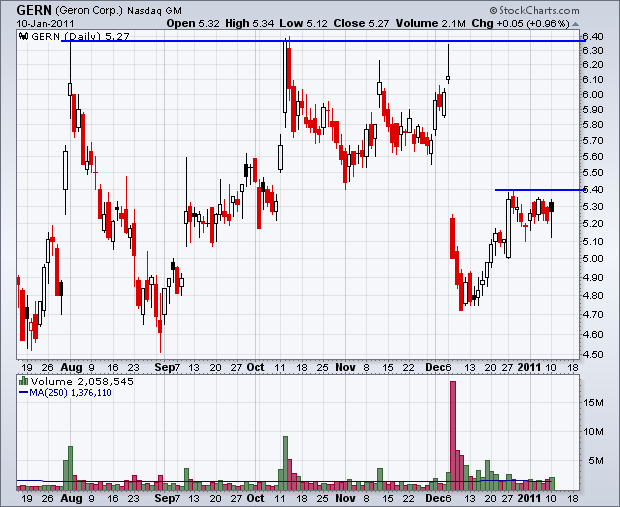Image resolution: width=620 pixels, height=507 pixels.
Task: Open the StockCharts.com watermark link
Action: (x=539, y=10)
